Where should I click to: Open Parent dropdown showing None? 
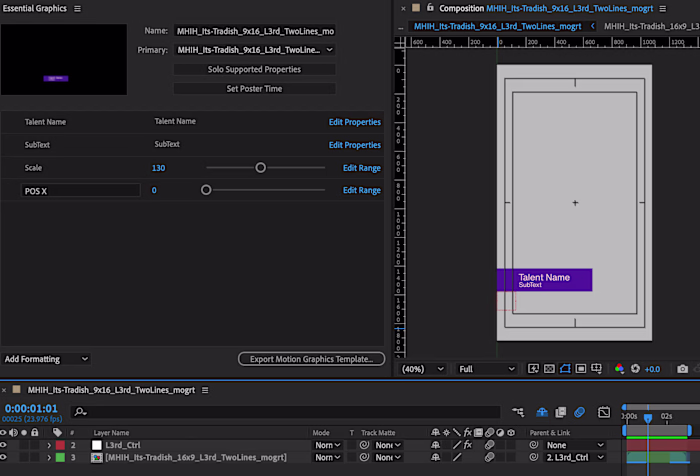pyautogui.click(x=575, y=445)
